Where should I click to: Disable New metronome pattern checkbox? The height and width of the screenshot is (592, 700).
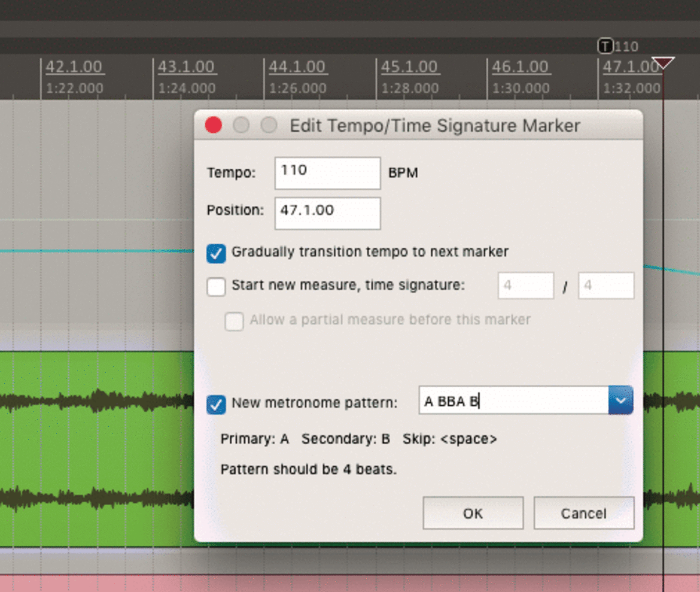pyautogui.click(x=216, y=405)
